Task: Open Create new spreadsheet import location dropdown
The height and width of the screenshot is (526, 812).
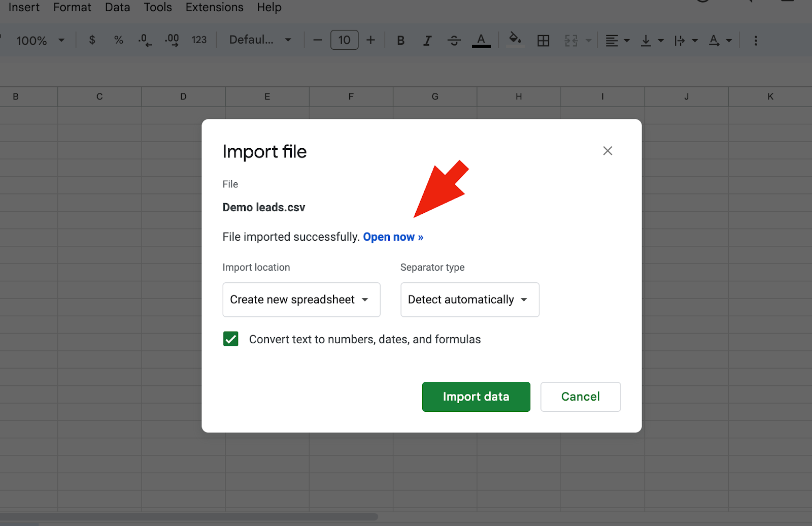Action: click(x=301, y=300)
